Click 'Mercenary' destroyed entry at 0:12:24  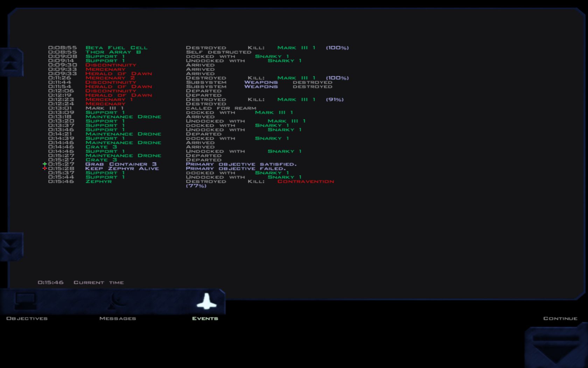click(105, 104)
